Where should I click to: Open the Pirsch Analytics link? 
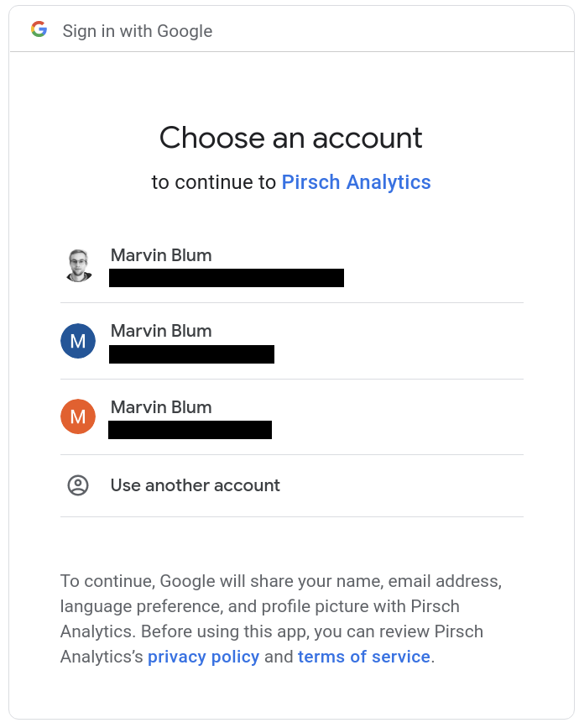pyautogui.click(x=356, y=182)
